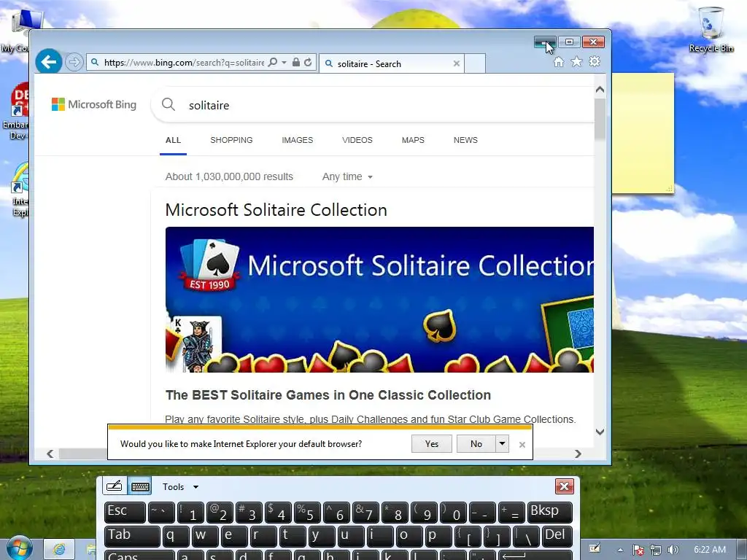Click the network tray icon
747x560 pixels.
point(656,550)
